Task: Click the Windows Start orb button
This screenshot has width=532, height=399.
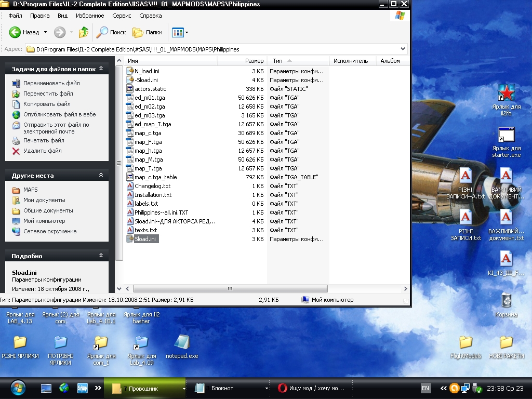Action: tap(18, 388)
